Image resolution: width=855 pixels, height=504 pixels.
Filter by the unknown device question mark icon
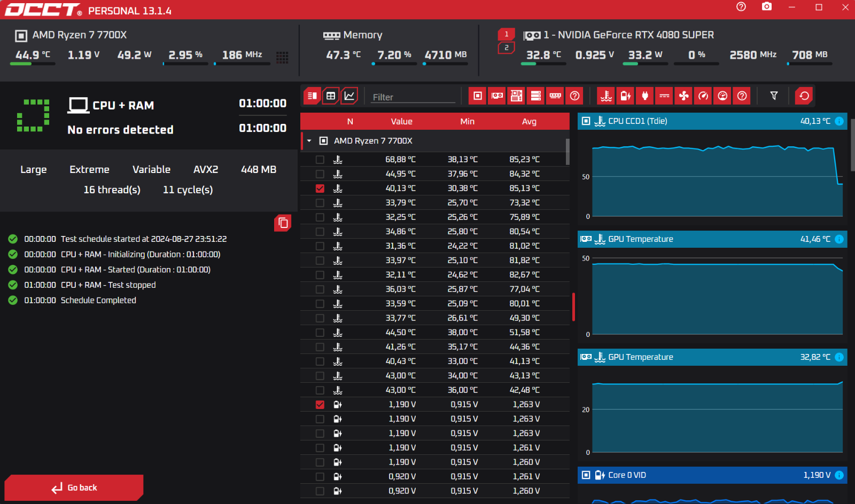point(574,96)
